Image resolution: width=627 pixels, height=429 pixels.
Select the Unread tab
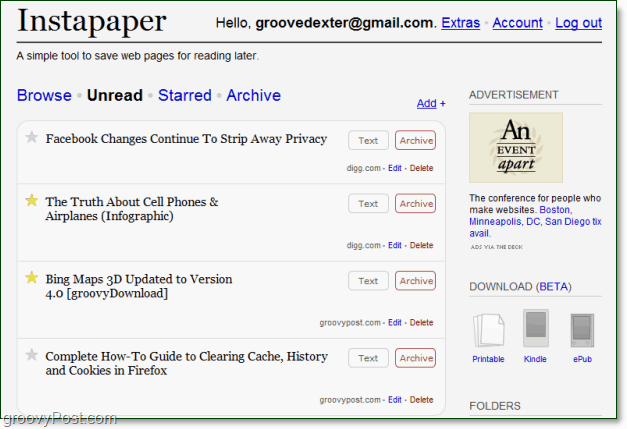point(115,96)
